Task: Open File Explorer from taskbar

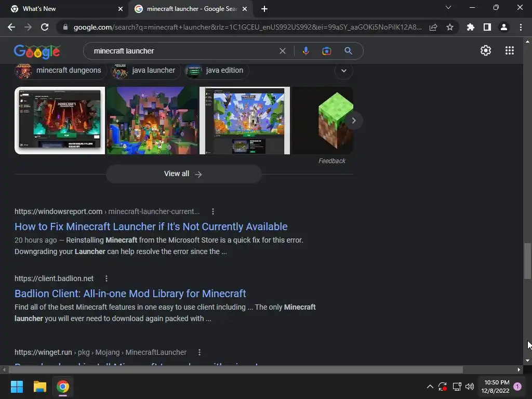Action: [x=39, y=387]
